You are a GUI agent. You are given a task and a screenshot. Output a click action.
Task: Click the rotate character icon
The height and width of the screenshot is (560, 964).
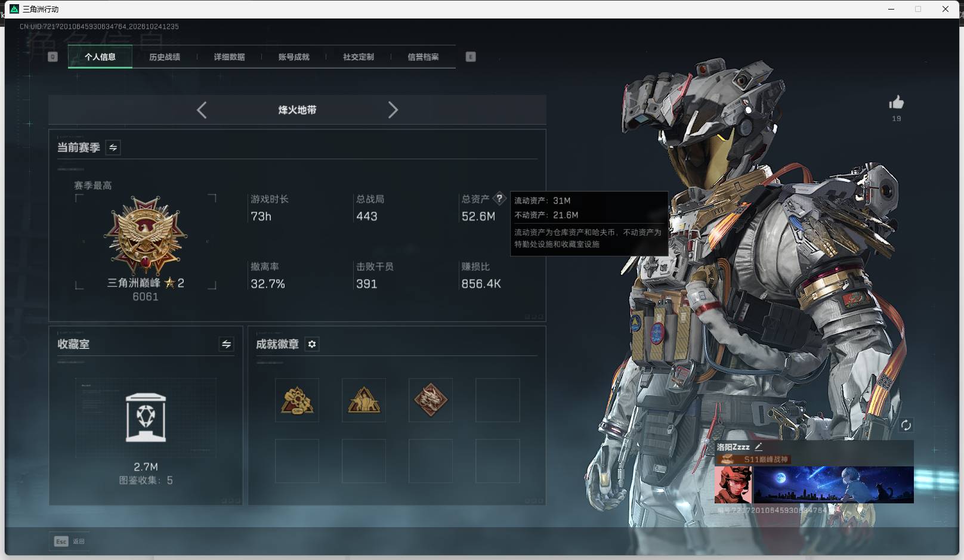906,425
